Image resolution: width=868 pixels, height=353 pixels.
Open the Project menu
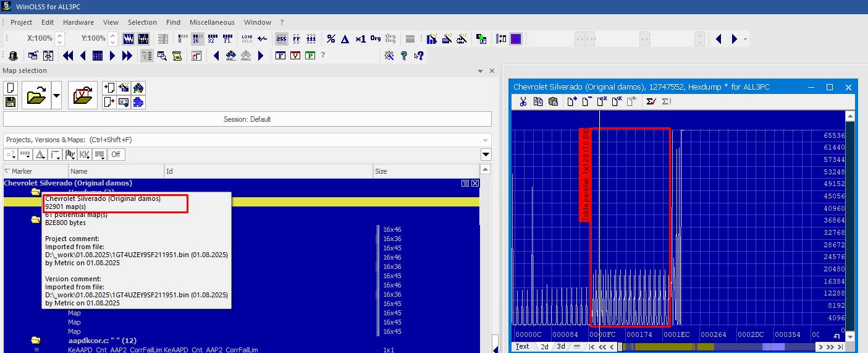point(21,22)
